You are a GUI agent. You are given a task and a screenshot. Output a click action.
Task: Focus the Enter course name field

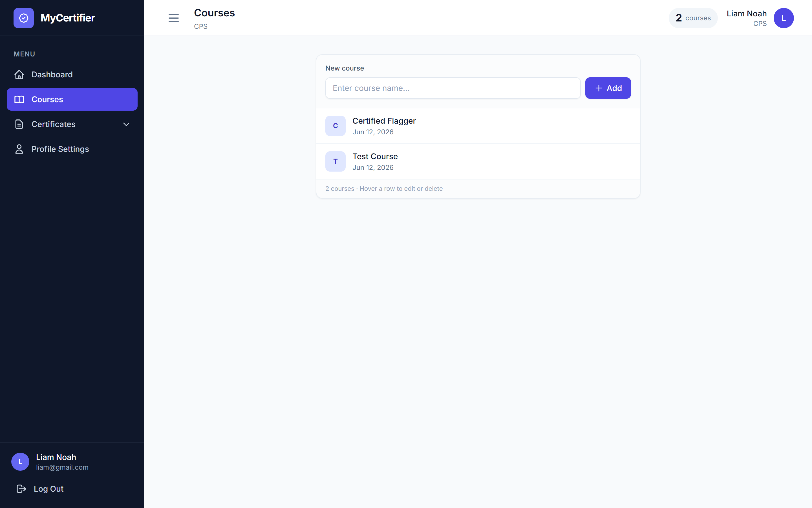(453, 88)
